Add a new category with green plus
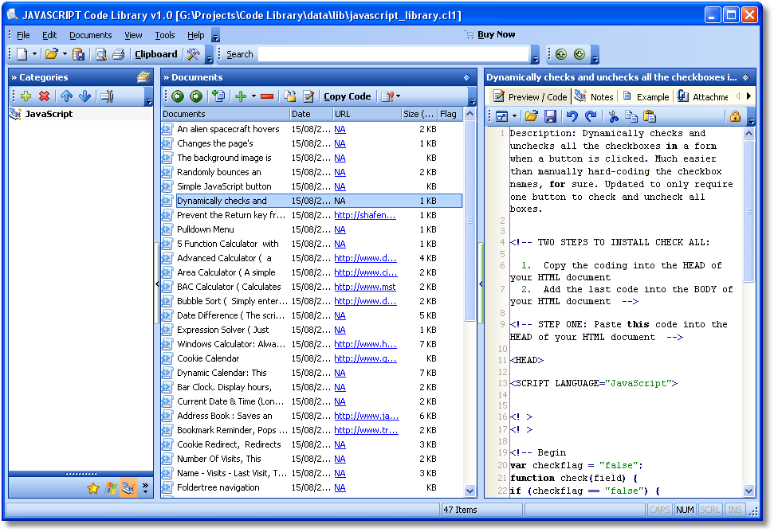 tap(26, 96)
